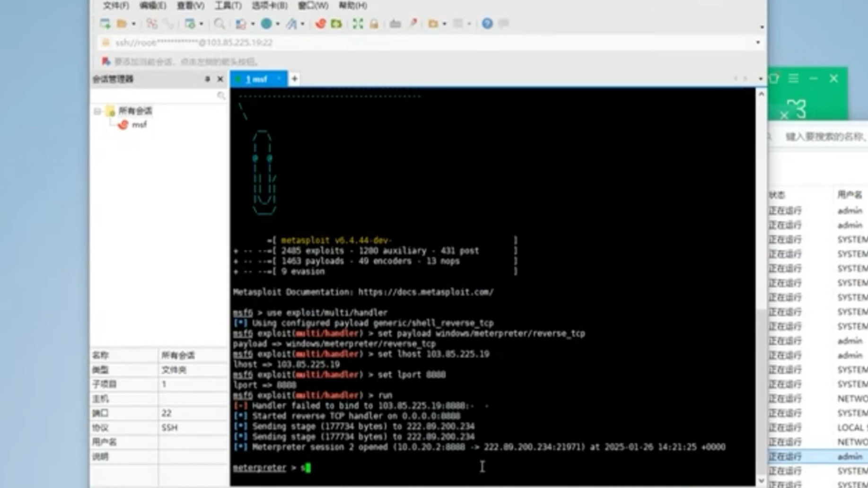This screenshot has width=868, height=488.
Task: Open the 工具(T) menu
Action: pyautogui.click(x=228, y=6)
